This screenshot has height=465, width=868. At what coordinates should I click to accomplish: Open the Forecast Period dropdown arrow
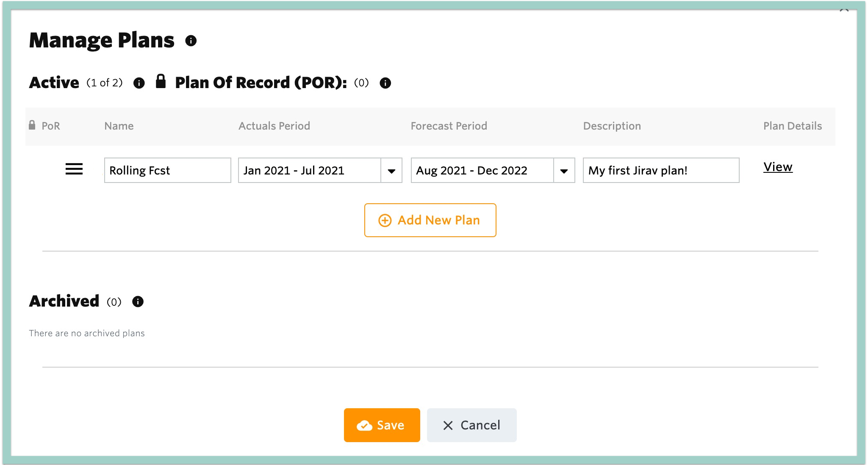click(x=564, y=171)
